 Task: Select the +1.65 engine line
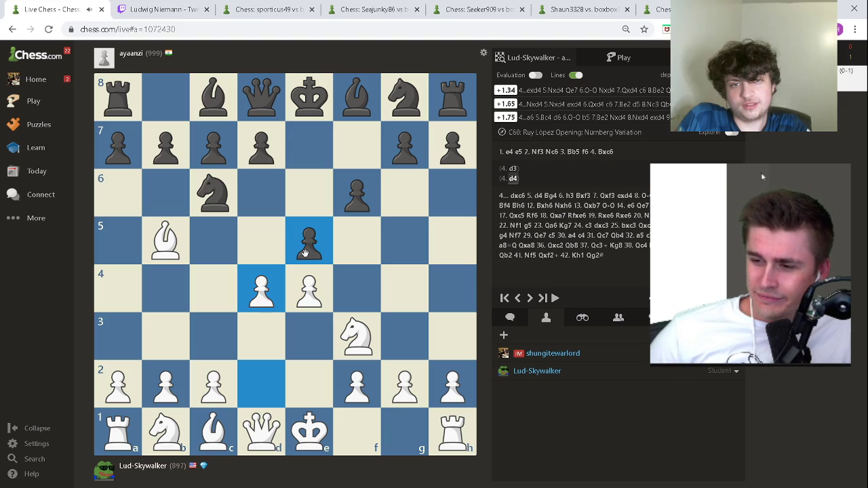click(x=507, y=104)
